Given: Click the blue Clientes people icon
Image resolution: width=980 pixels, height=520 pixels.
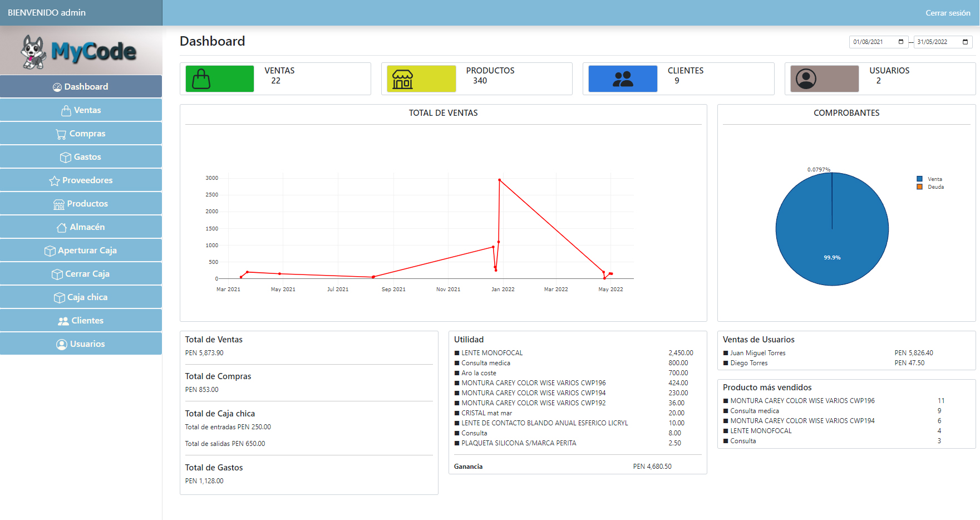Looking at the screenshot, I should point(622,79).
